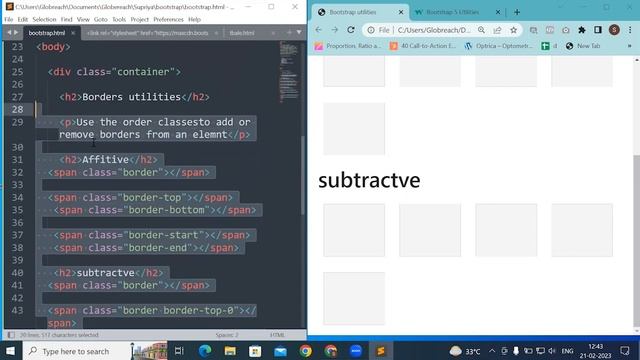This screenshot has width=640, height=360.
Task: Click the previous tab arrow in Sublime
Action: (9, 32)
